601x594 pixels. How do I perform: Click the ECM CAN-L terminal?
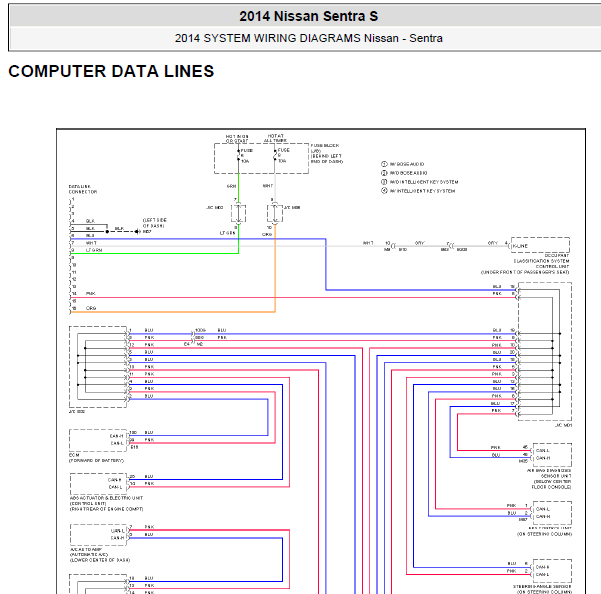click(x=117, y=443)
